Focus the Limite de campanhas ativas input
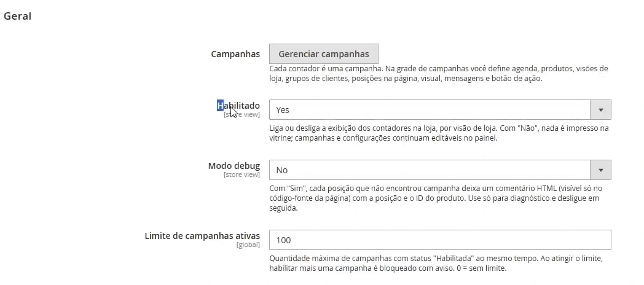Image resolution: width=644 pixels, height=285 pixels. point(440,240)
